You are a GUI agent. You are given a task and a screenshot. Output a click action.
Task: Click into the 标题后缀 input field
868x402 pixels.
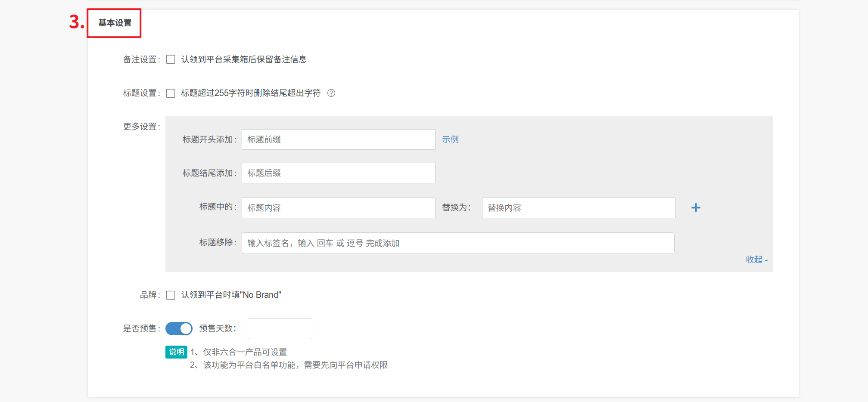pos(338,173)
